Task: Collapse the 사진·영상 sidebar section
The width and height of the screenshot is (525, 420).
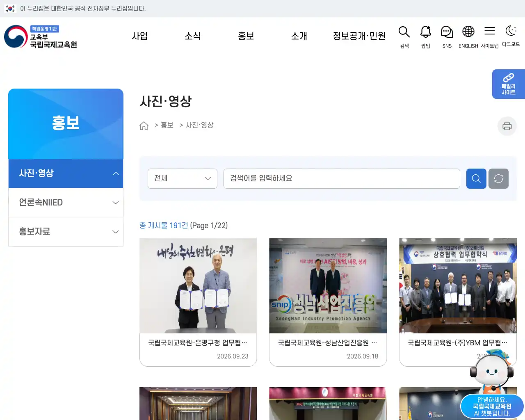Action: pos(66,173)
